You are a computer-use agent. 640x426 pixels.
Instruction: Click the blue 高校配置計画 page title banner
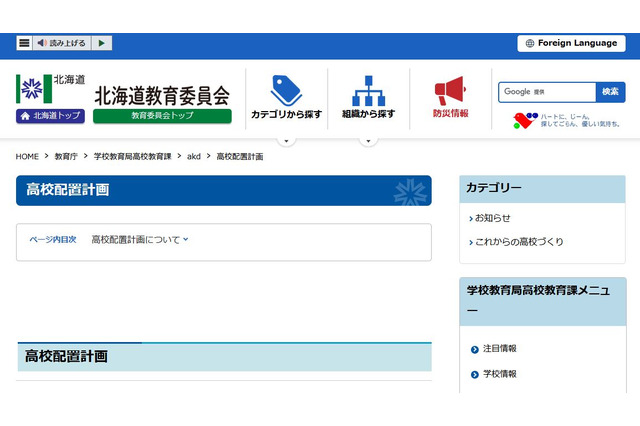[224, 191]
